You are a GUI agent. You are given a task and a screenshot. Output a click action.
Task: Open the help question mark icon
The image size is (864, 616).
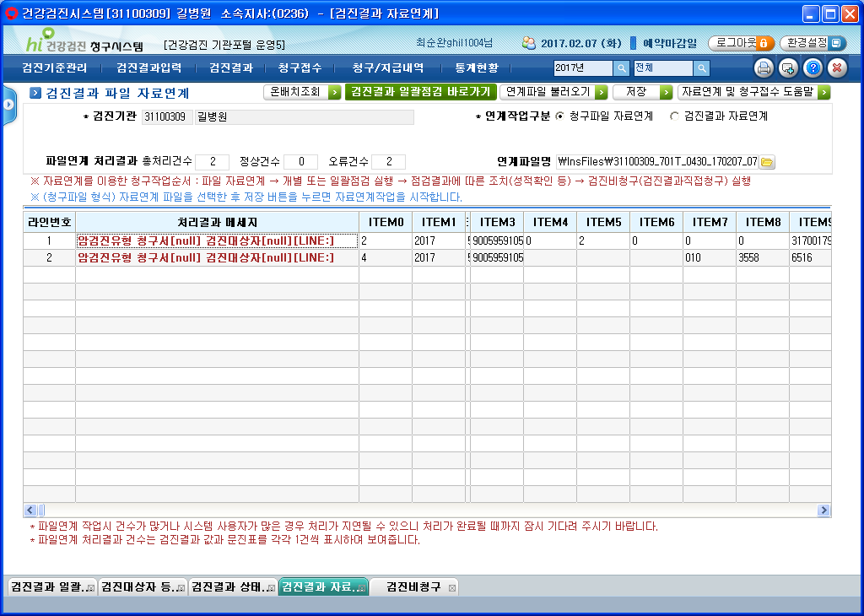(813, 68)
